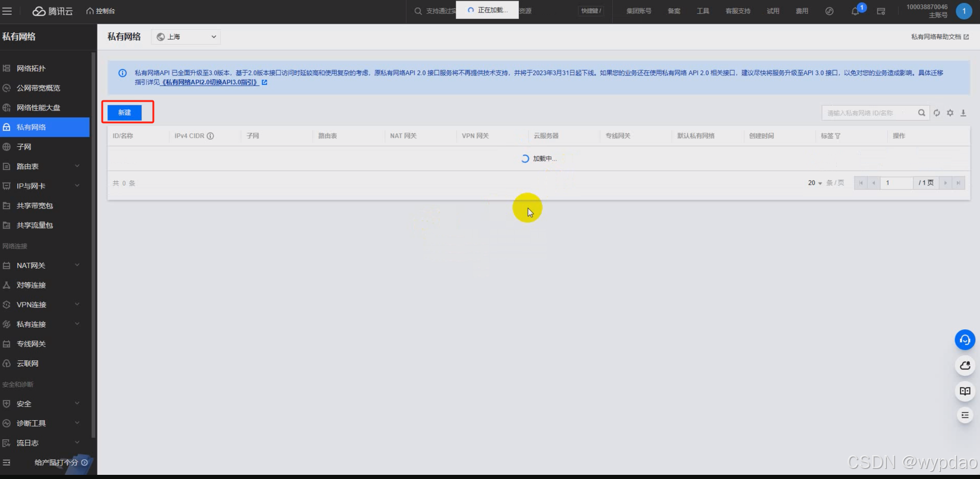Expand IP与网卡 sidebar section

click(45, 186)
